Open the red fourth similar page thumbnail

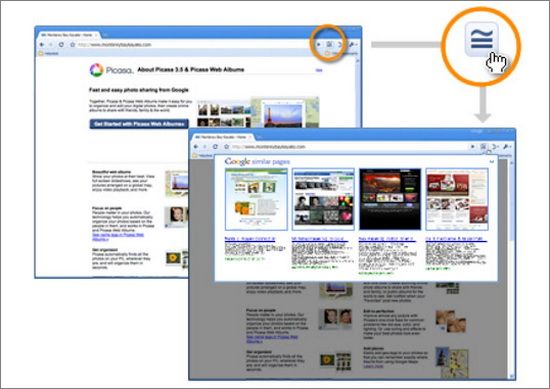[x=457, y=199]
